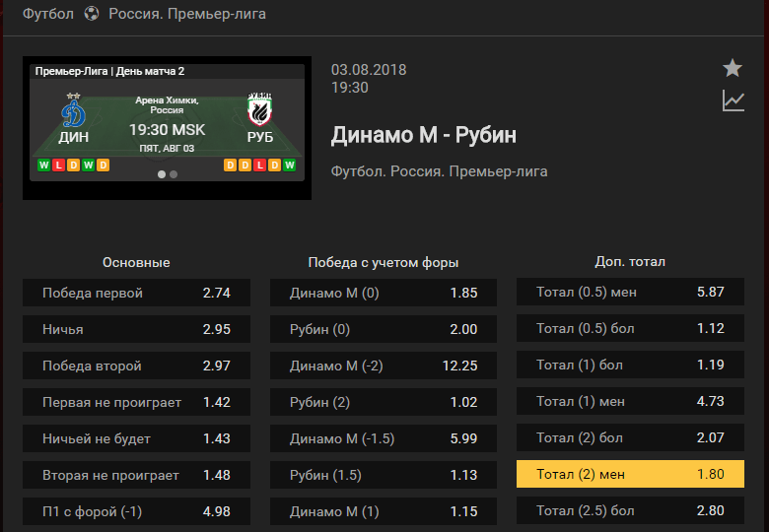Select Тотал (2.5) бол at 2.80
Image resolution: width=769 pixels, height=532 pixels.
click(x=630, y=510)
